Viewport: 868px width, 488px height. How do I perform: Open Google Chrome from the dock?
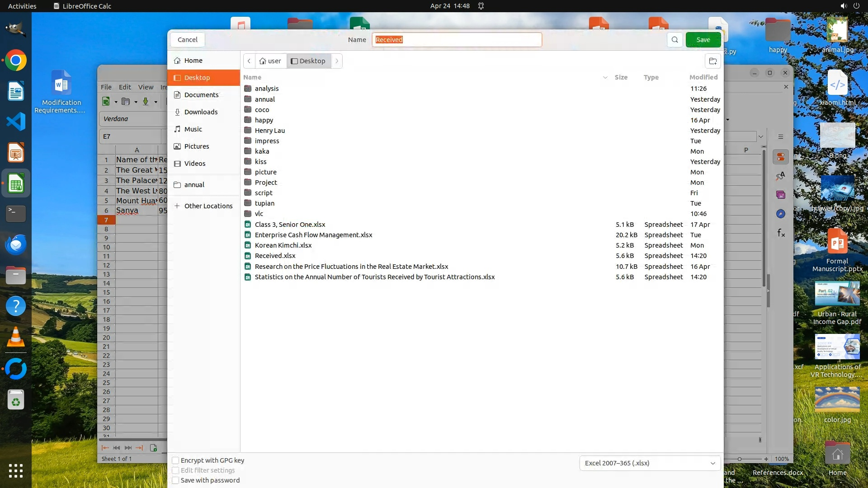pos(16,61)
